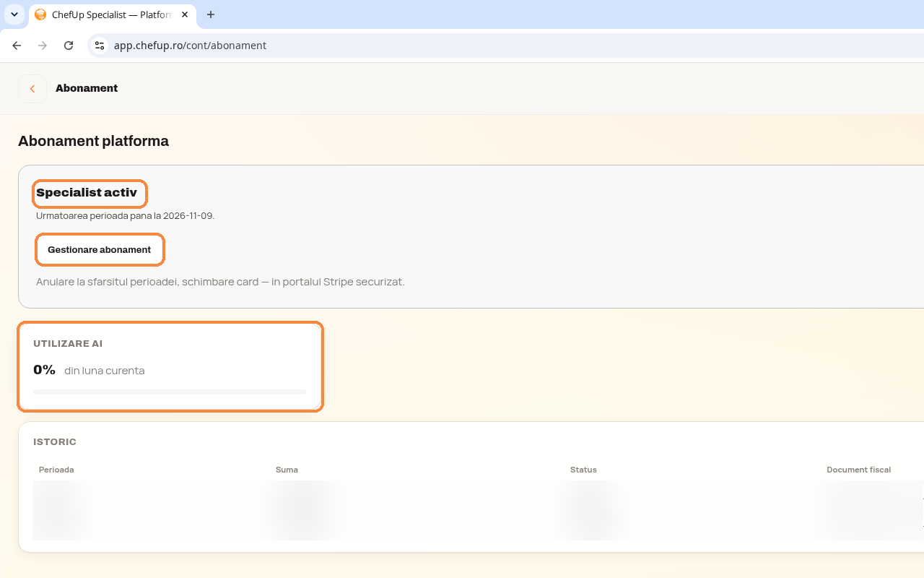The image size is (924, 578).
Task: Focus the address bar URL
Action: tap(190, 46)
